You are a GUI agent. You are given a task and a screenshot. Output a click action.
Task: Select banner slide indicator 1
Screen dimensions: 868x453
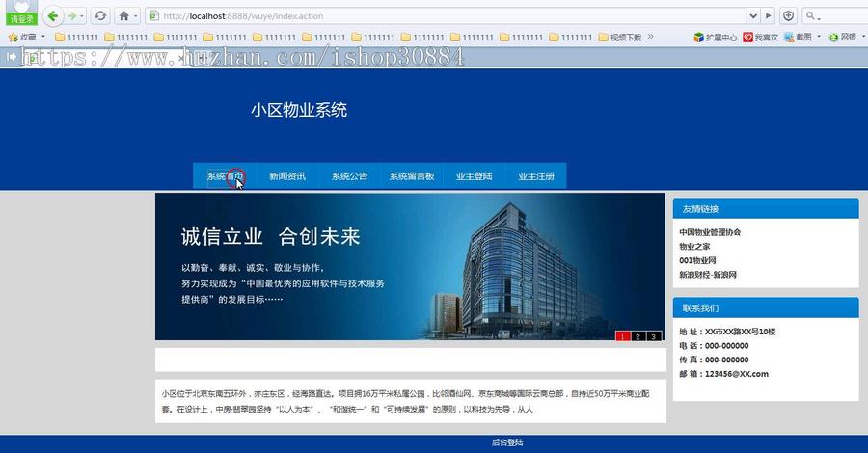point(623,335)
